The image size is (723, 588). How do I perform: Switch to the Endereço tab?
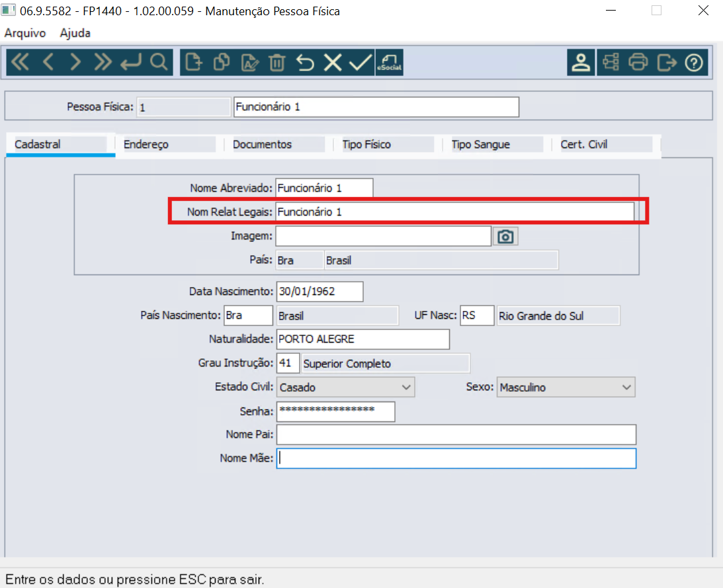169,144
